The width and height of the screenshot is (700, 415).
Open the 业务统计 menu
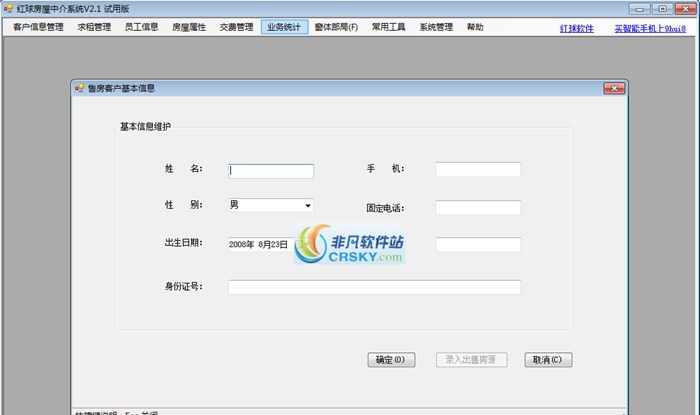point(284,27)
